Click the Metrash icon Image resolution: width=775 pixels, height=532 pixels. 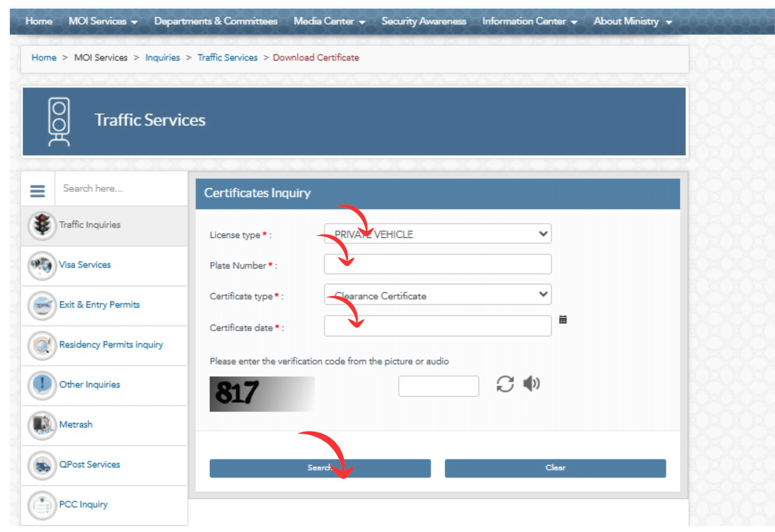[x=42, y=425]
